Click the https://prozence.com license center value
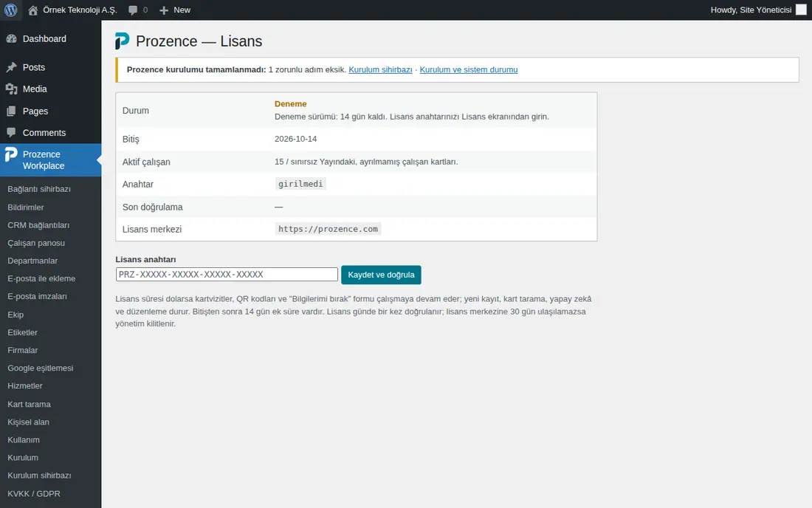The height and width of the screenshot is (508, 812). tap(328, 229)
